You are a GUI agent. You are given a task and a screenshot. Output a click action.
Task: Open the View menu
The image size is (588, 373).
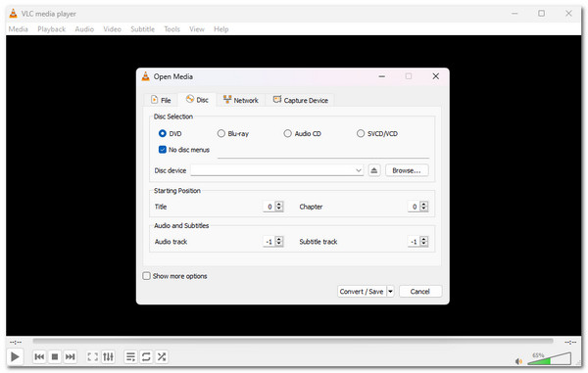click(197, 28)
